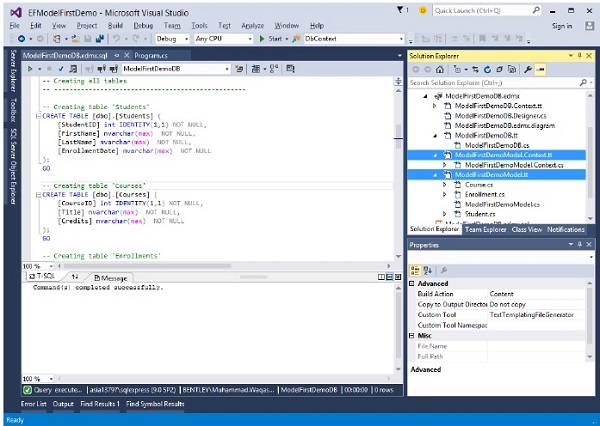Expand the Course.cs node in Solution Explorer

pos(446,184)
